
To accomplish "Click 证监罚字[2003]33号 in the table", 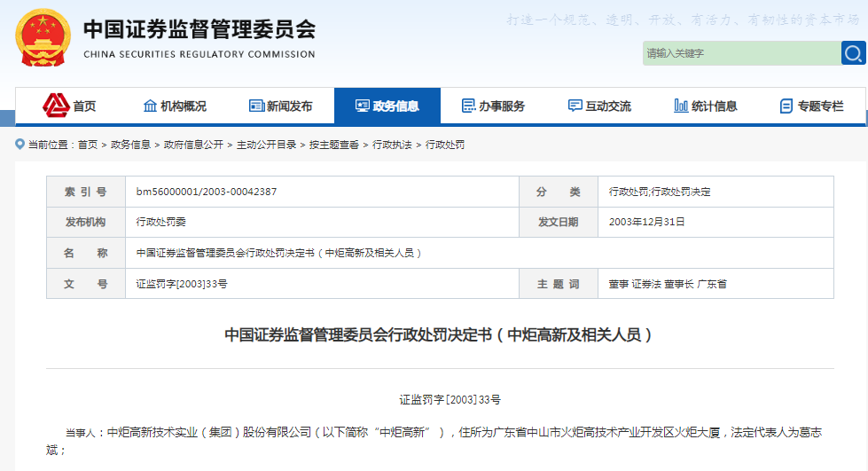I will pyautogui.click(x=182, y=284).
